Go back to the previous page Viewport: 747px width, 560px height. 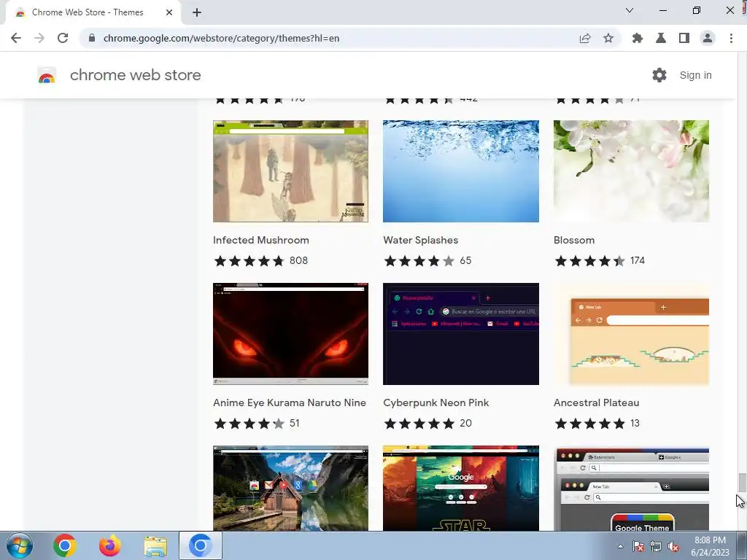16,38
